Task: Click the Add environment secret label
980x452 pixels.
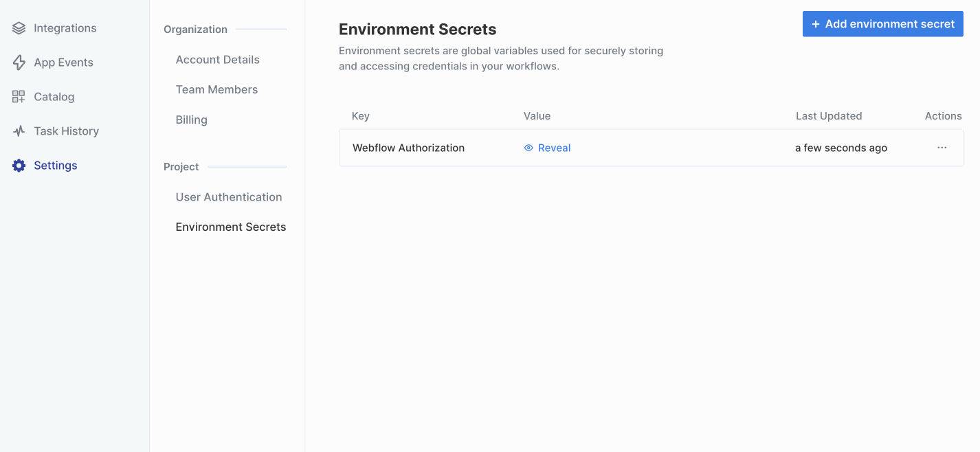Action: pos(890,24)
